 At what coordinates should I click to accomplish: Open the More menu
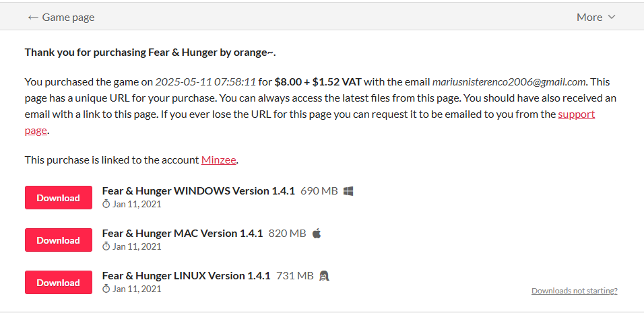pyautogui.click(x=596, y=18)
